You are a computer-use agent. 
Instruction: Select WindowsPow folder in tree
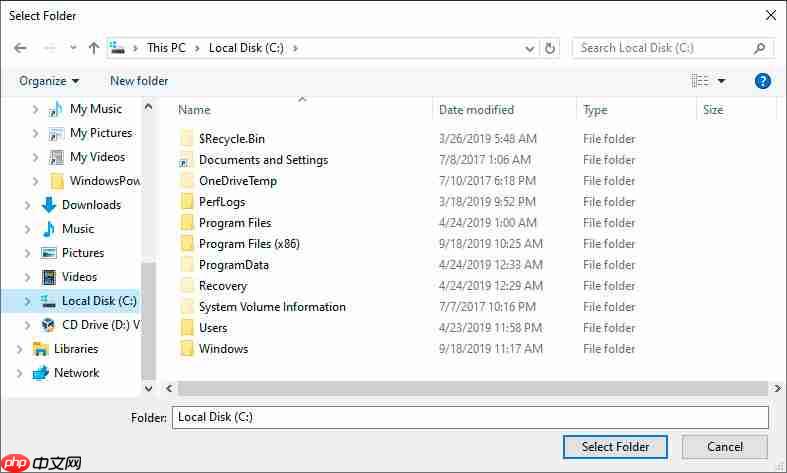(105, 181)
